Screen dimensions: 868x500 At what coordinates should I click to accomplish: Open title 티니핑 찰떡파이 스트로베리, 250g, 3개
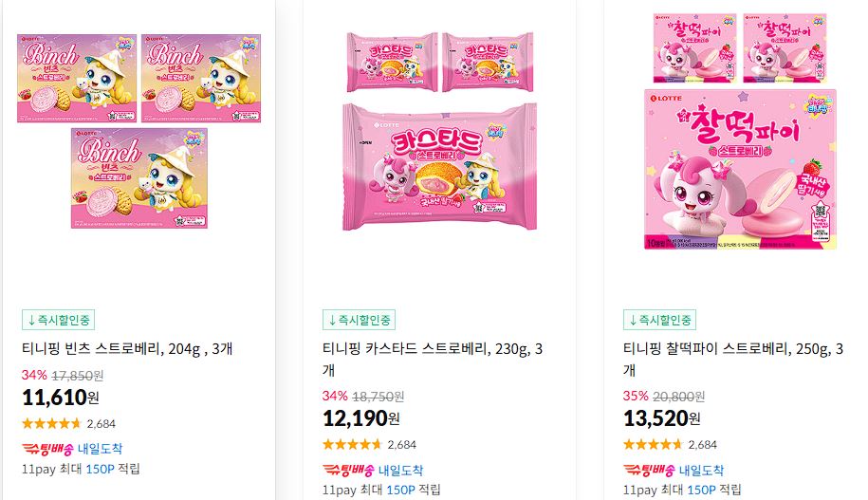(x=733, y=359)
